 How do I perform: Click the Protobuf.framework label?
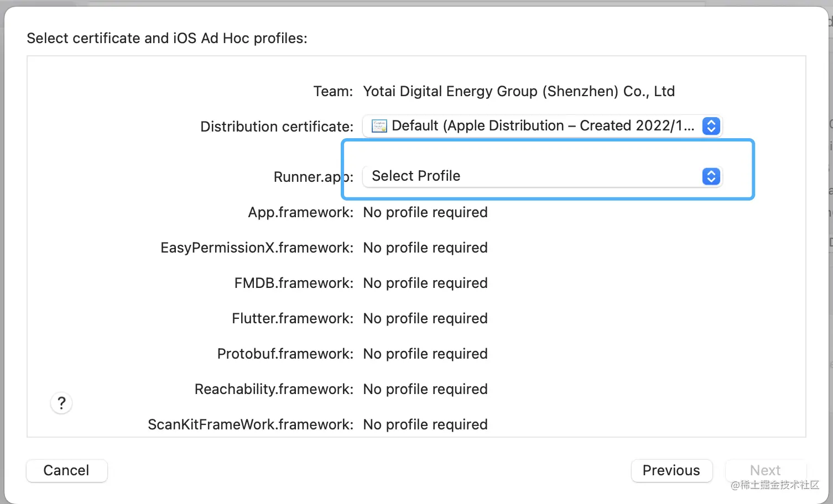285,354
